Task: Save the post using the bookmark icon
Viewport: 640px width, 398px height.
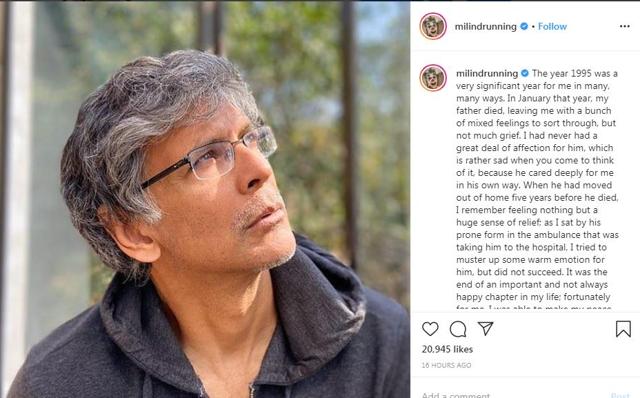Action: point(623,329)
